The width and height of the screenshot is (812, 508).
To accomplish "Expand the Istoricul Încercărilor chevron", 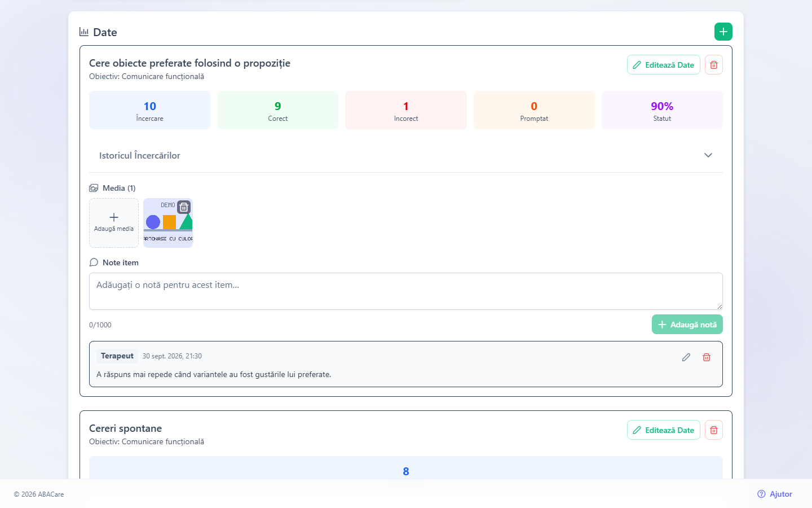I will pyautogui.click(x=708, y=155).
